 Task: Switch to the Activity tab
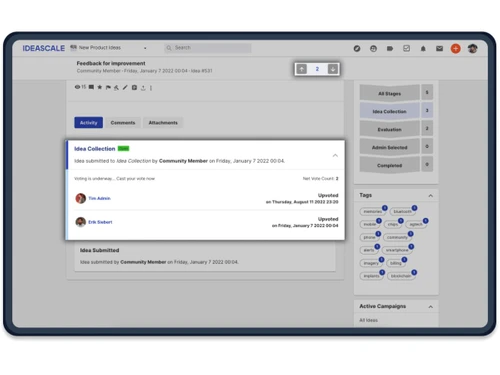[88, 123]
